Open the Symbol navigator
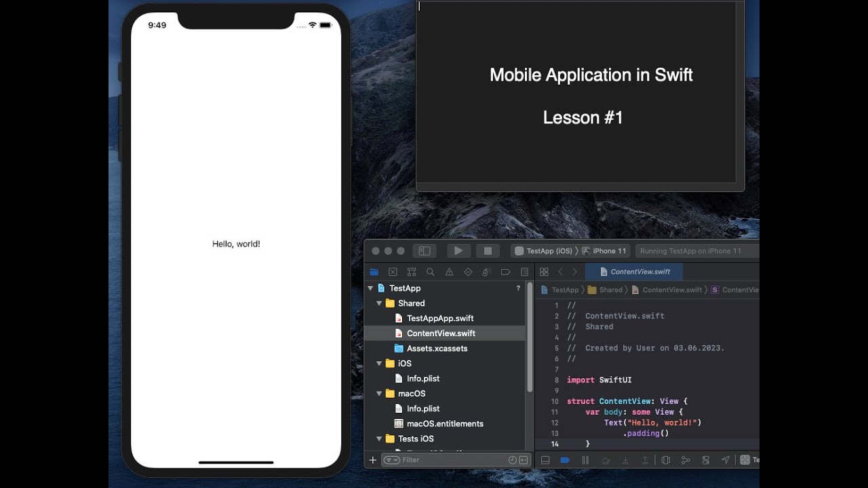 pos(412,272)
